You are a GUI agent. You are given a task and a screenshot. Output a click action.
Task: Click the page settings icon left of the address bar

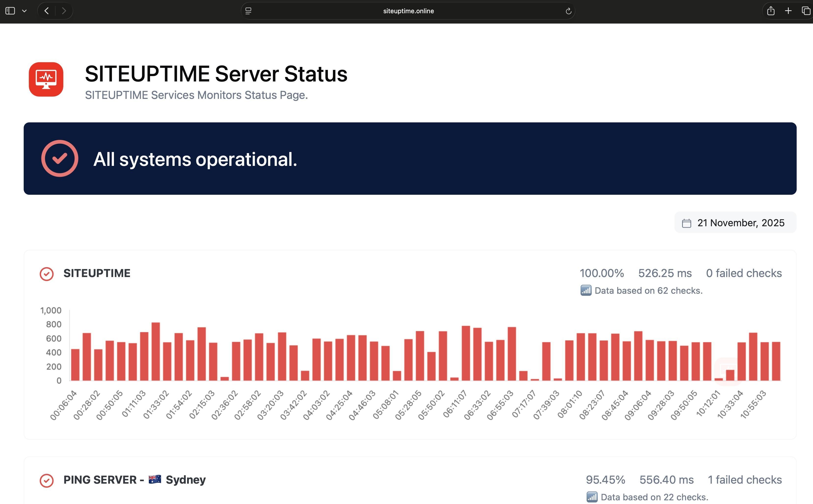point(248,11)
